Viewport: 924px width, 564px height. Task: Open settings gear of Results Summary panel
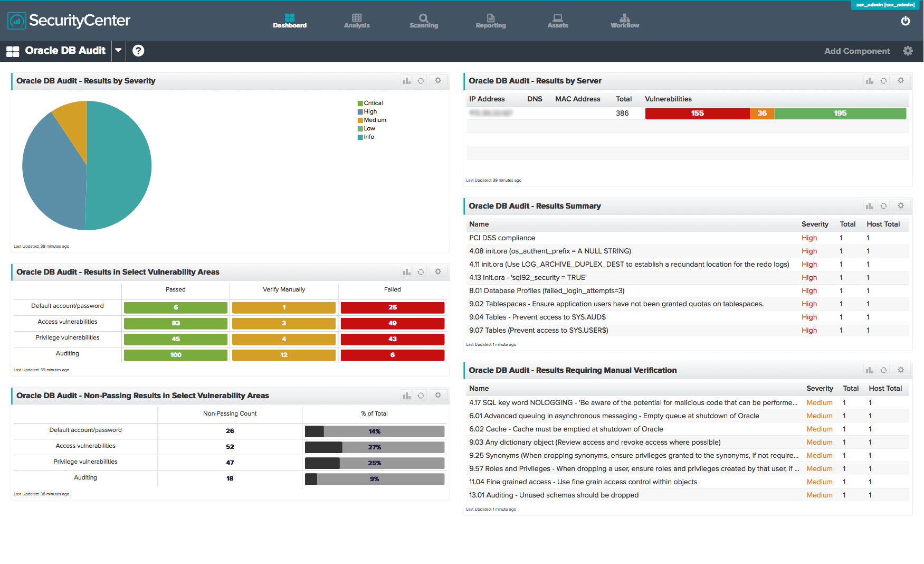click(x=901, y=206)
